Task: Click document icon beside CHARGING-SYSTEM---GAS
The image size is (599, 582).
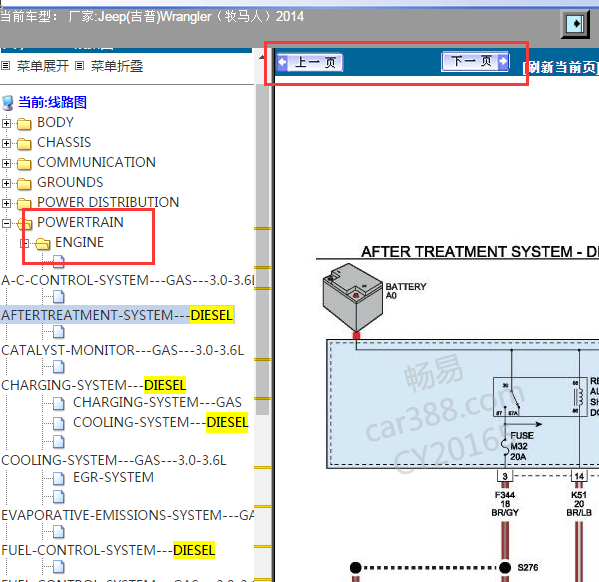Action: click(58, 403)
